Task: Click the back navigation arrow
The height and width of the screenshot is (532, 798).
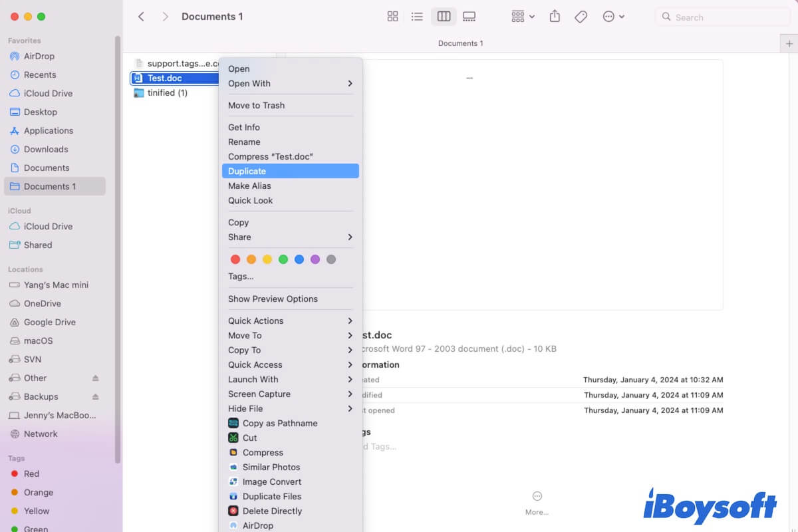Action: click(x=141, y=17)
